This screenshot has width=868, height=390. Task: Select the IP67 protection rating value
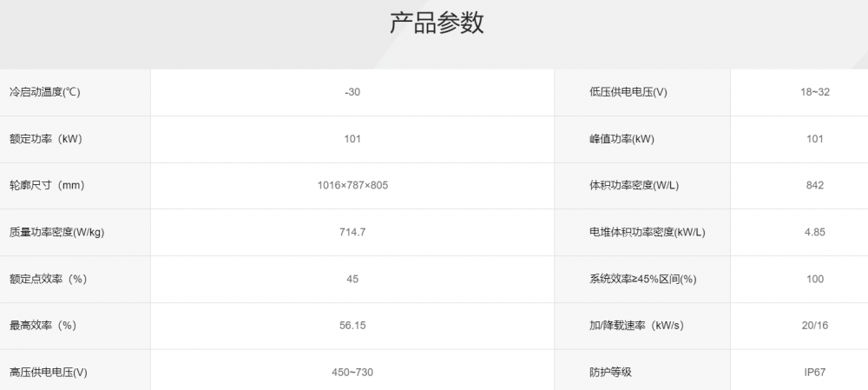(815, 373)
